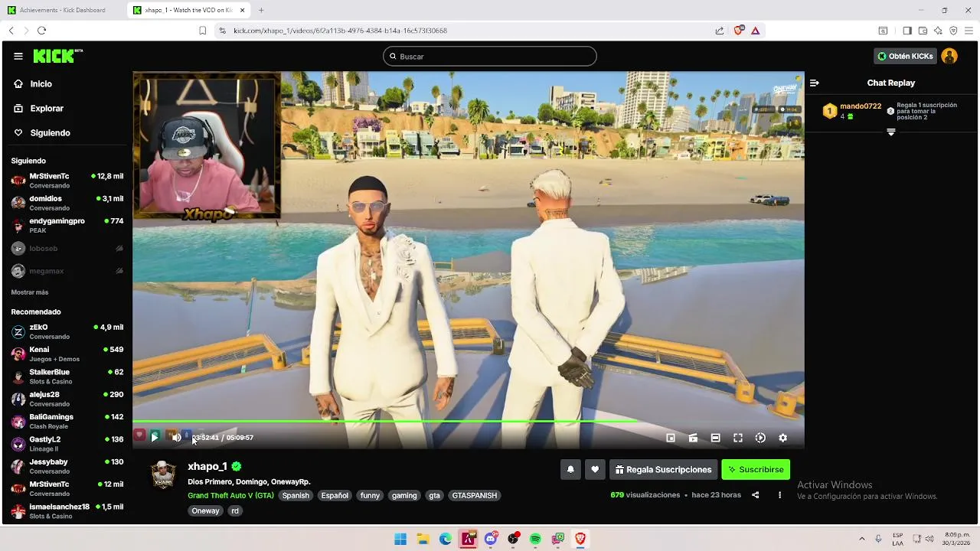This screenshot has width=980, height=551.
Task: Collapse the Chat Replay panel
Action: [x=815, y=83]
